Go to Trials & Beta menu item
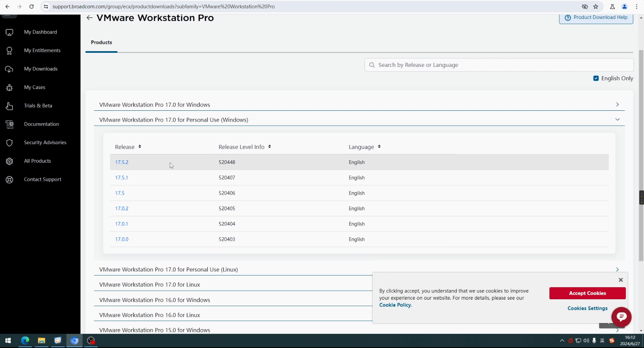Image resolution: width=644 pixels, height=348 pixels. (38, 106)
